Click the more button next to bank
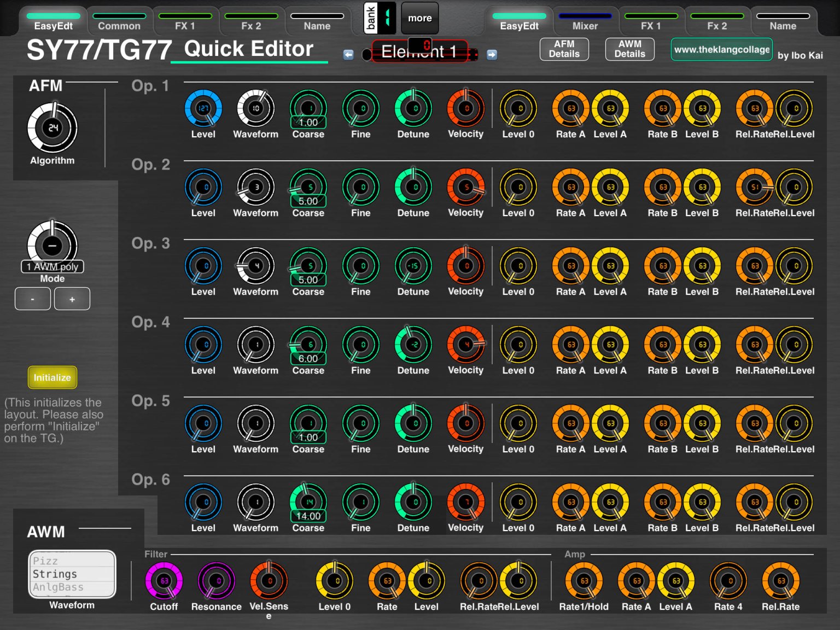The width and height of the screenshot is (840, 630). point(419,18)
